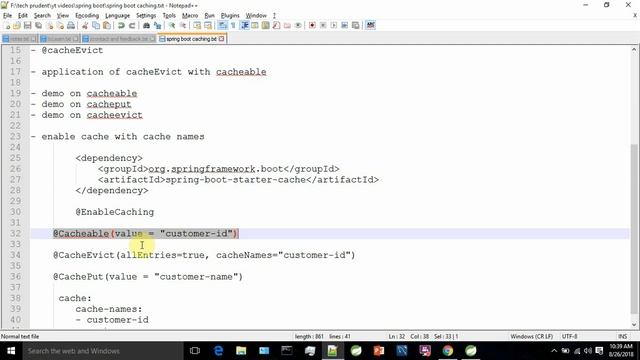Screen dimensions: 640x360
Task: Toggle synchronized horizontal scrolling icon
Action: (208, 25)
